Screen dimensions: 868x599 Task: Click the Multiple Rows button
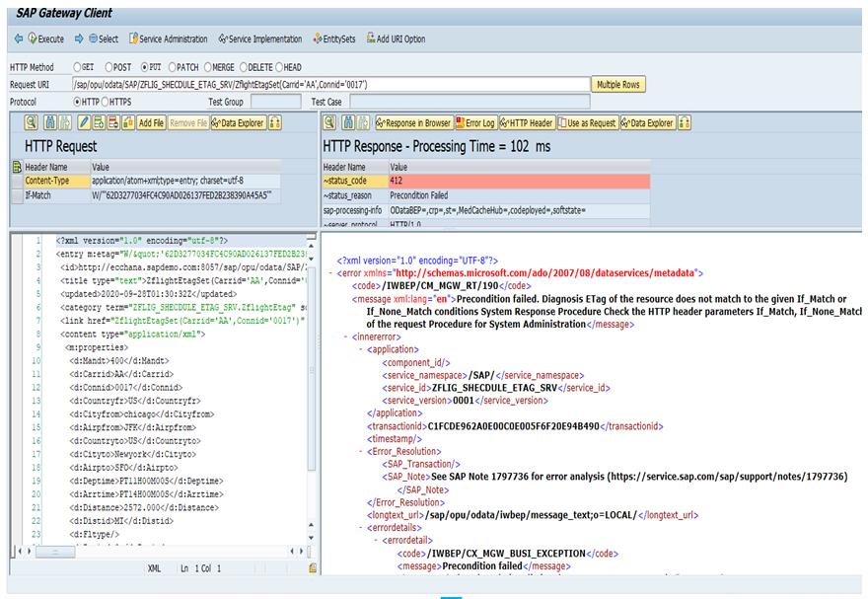coord(618,84)
